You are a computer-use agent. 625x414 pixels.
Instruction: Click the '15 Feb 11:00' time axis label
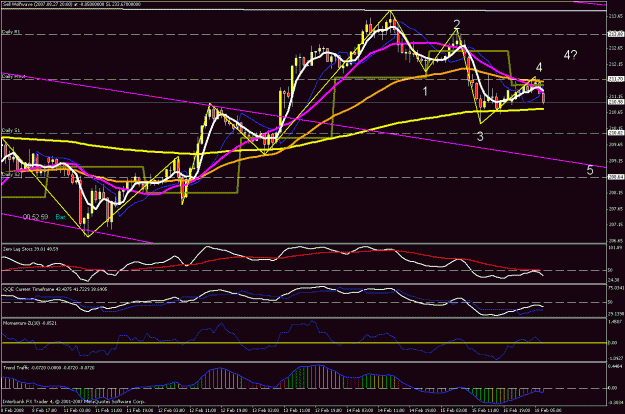click(485, 410)
